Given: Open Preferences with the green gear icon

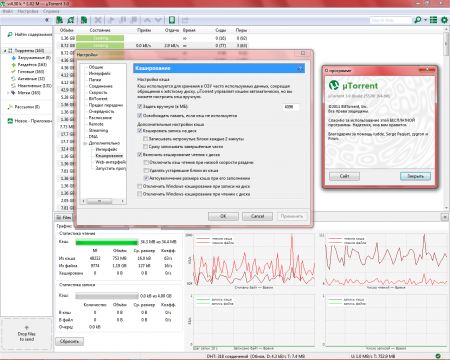Looking at the screenshot, I should [x=444, y=20].
